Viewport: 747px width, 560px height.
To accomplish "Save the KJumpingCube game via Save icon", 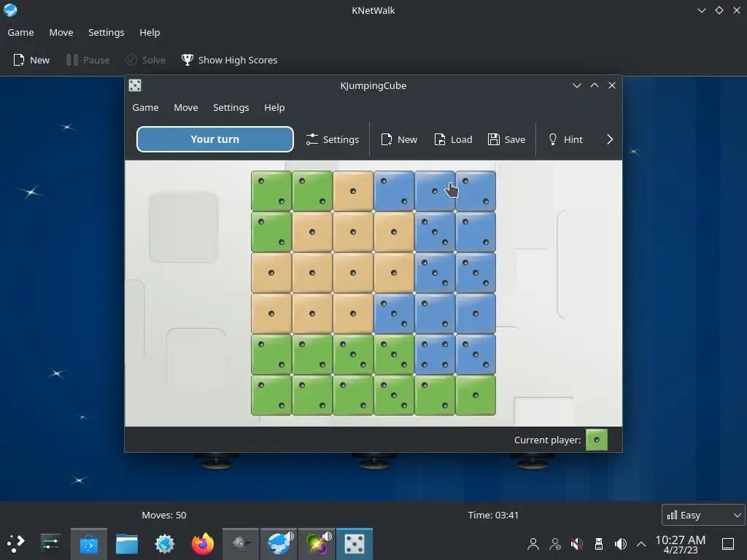I will 506,139.
